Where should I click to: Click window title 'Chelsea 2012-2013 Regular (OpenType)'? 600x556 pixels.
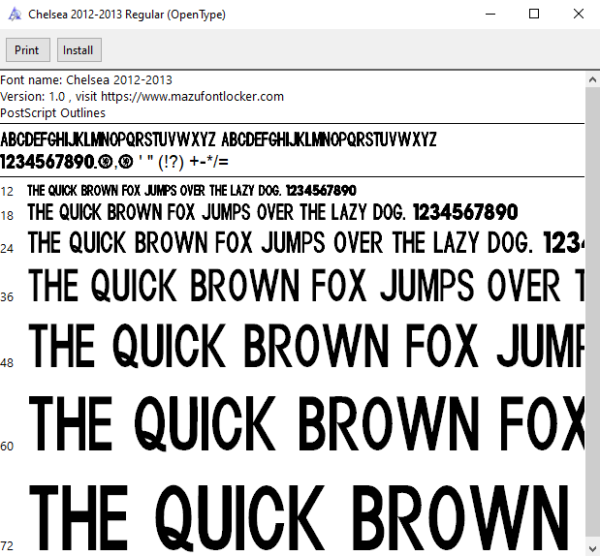[127, 15]
